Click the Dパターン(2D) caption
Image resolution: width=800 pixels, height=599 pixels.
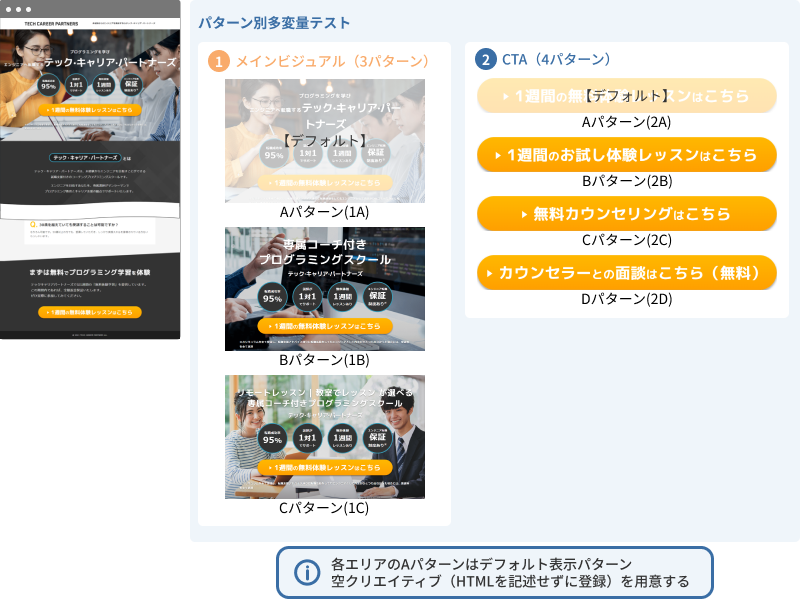[x=627, y=298]
